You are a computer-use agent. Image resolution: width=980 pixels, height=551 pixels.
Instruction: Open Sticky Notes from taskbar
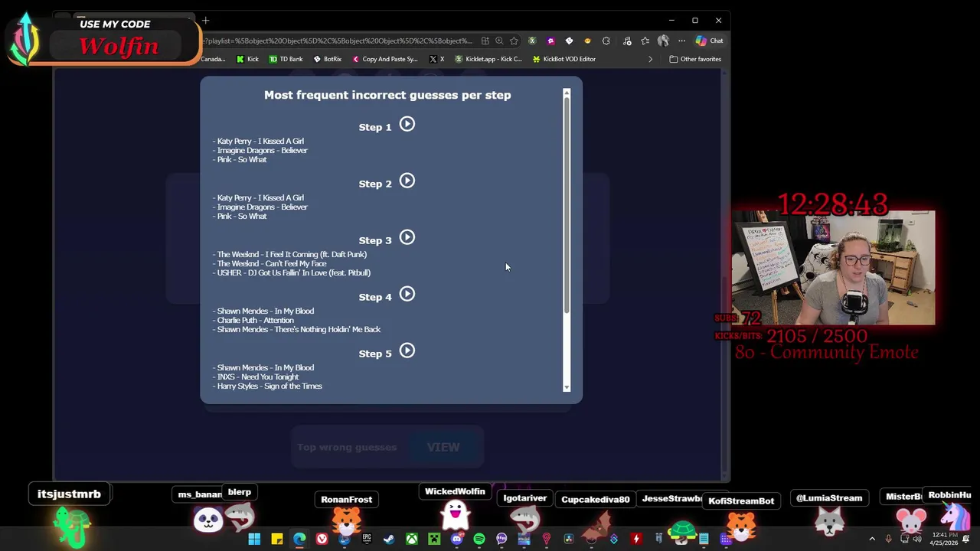(x=277, y=539)
